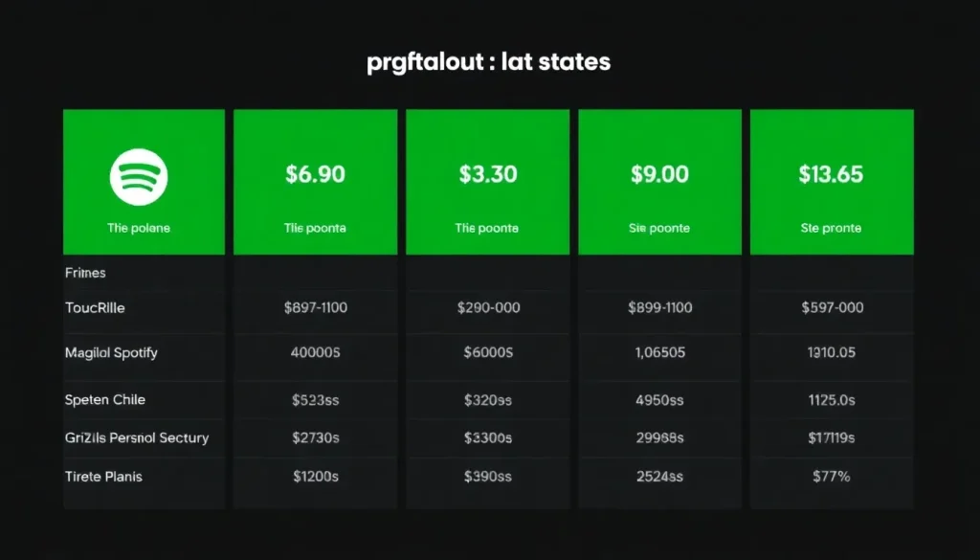The width and height of the screenshot is (980, 560).
Task: Click the 'Tlie poonta' label under $6.90
Action: (x=315, y=228)
